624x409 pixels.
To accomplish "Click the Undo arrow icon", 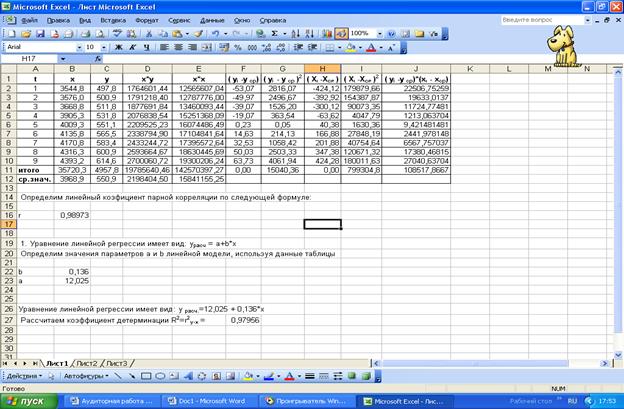I will (216, 33).
